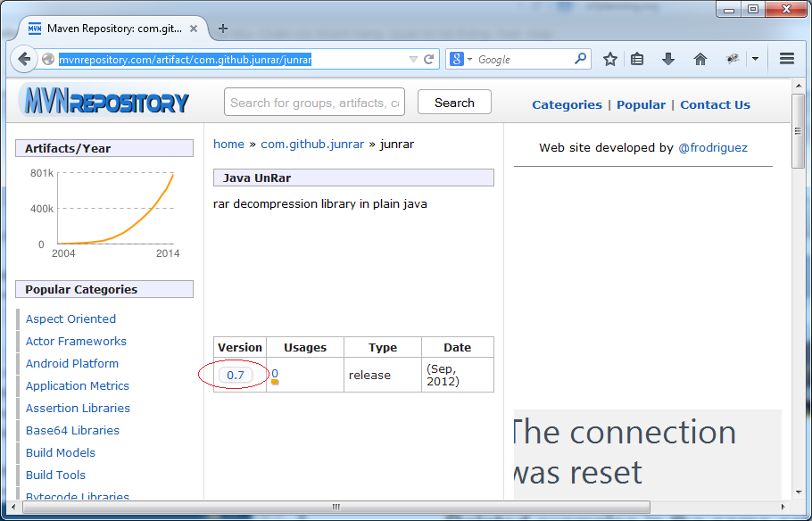Click the rar decompression library description
Image resolution: width=812 pixels, height=521 pixels.
click(x=320, y=204)
